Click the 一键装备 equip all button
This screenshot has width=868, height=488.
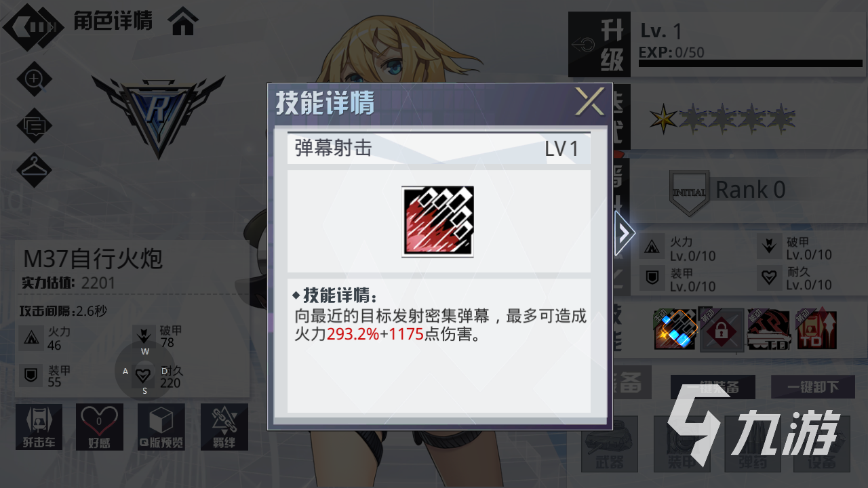pyautogui.click(x=712, y=387)
